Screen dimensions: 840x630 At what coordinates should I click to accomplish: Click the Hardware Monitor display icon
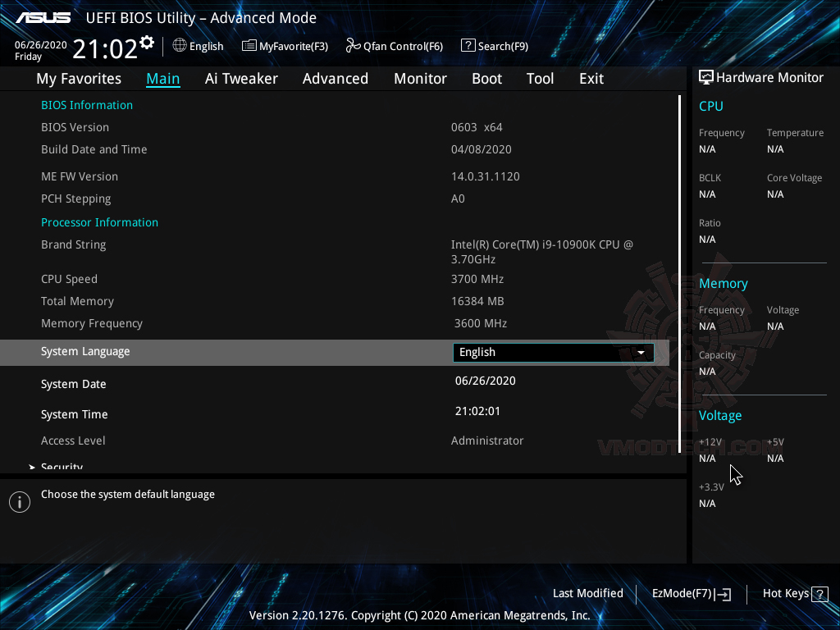click(x=706, y=78)
